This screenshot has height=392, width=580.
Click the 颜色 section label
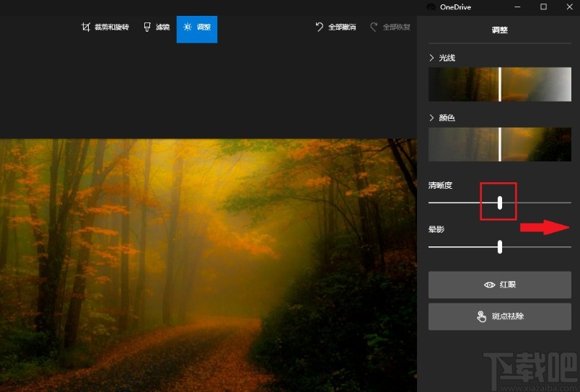(x=447, y=117)
